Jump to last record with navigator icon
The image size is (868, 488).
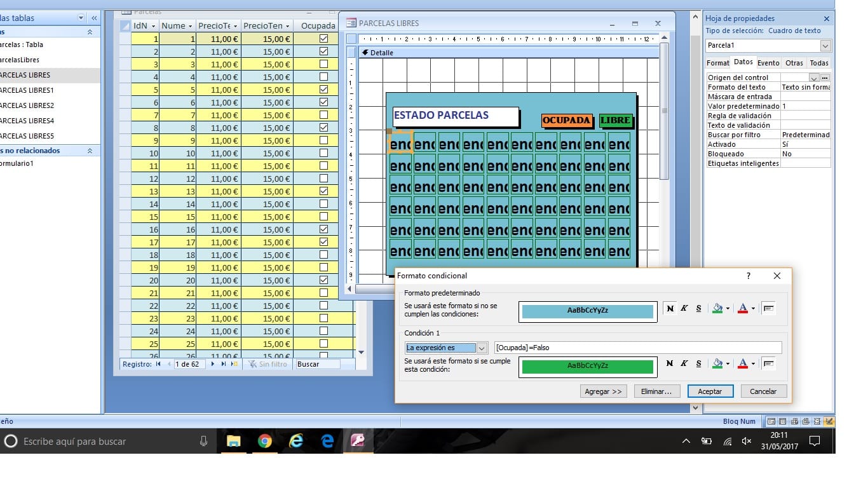(224, 364)
